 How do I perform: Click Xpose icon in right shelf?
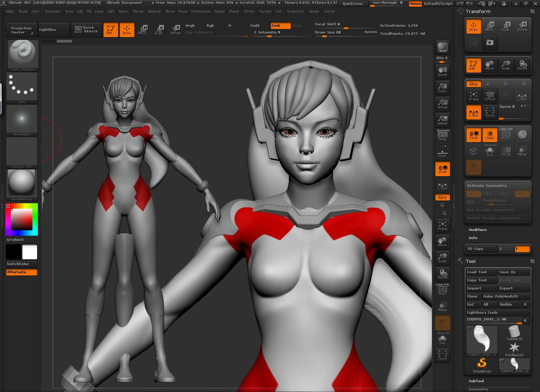click(x=442, y=355)
